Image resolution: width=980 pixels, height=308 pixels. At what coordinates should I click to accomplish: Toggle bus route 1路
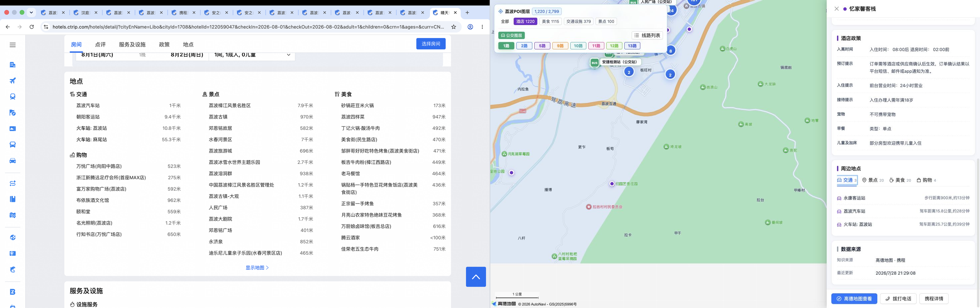[x=506, y=46]
